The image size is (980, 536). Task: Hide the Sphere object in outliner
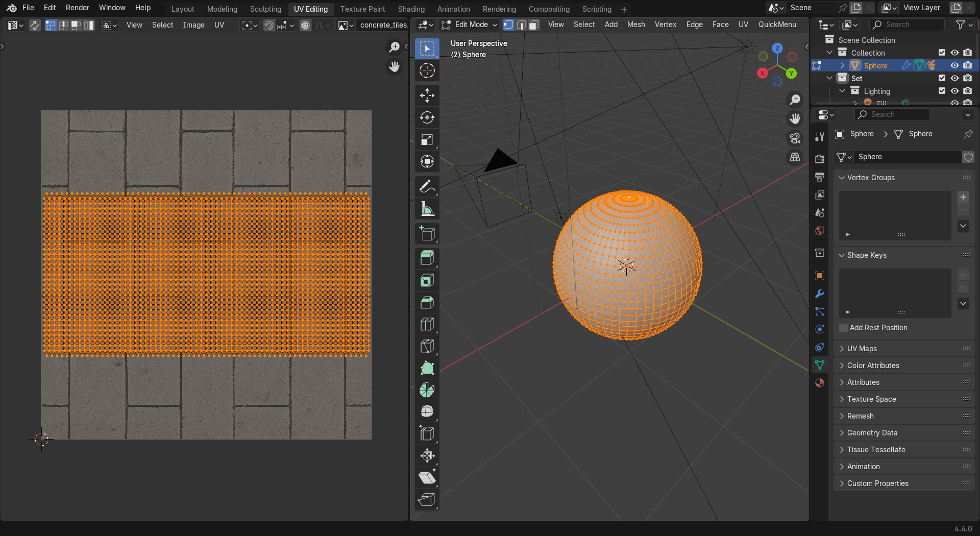click(x=954, y=65)
